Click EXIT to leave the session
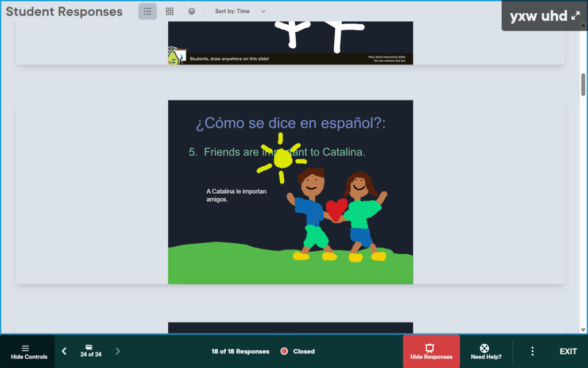Image resolution: width=588 pixels, height=368 pixels. point(568,351)
